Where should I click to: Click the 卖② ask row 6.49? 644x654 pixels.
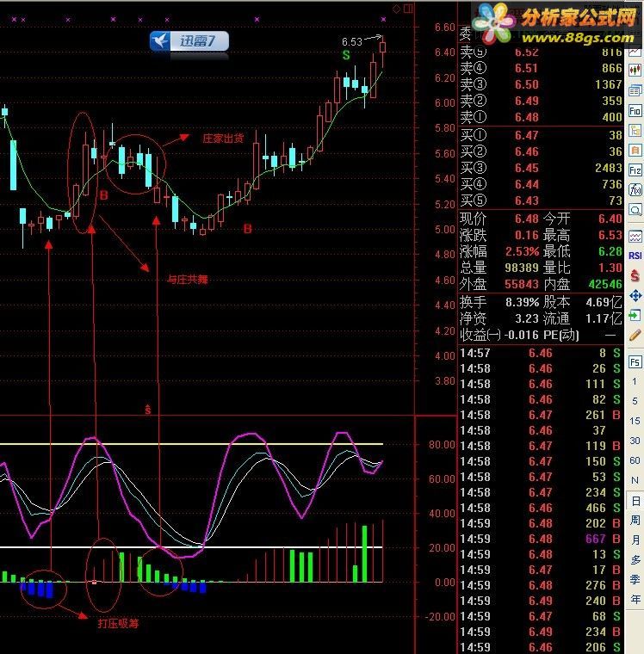pyautogui.click(x=541, y=101)
